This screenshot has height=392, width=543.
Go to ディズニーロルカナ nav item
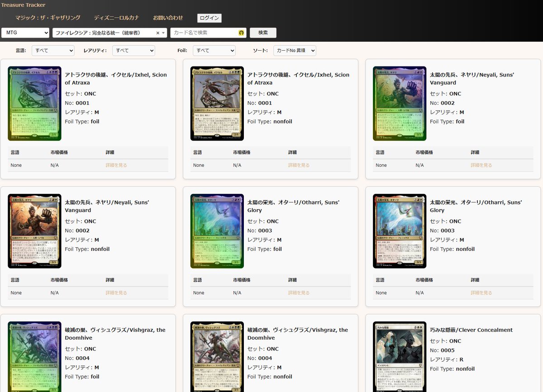[x=116, y=18]
